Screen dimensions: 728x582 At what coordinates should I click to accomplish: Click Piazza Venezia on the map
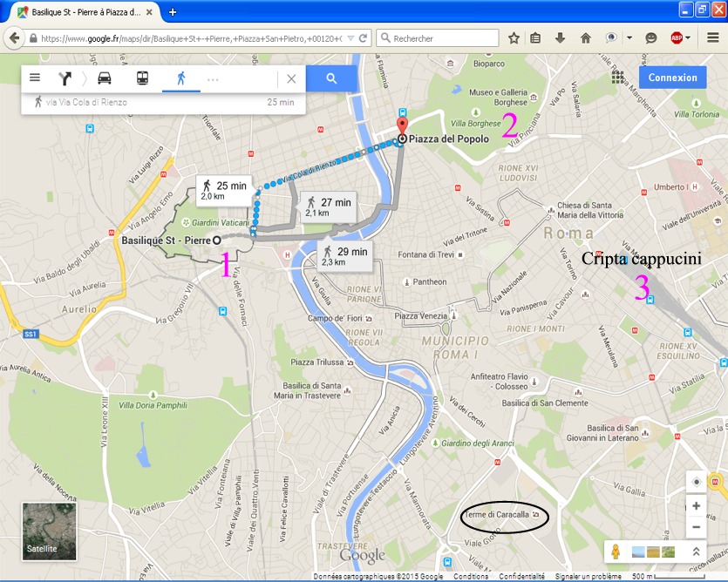pos(420,316)
